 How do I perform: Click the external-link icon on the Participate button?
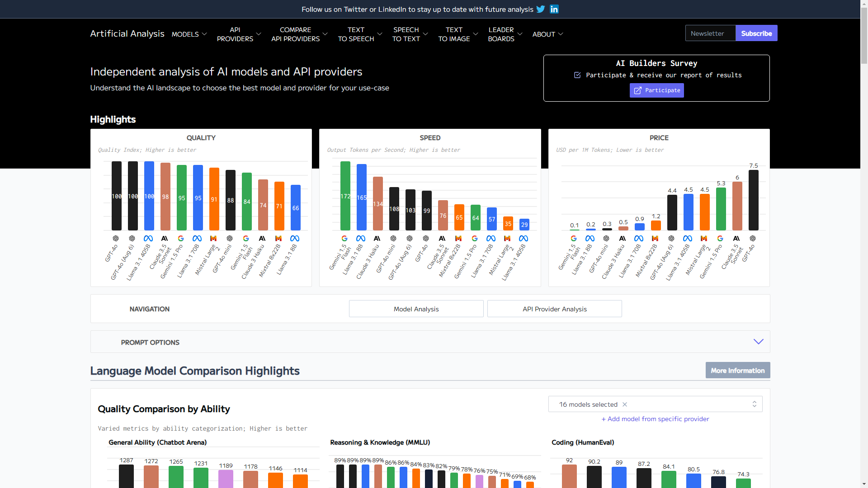[637, 90]
